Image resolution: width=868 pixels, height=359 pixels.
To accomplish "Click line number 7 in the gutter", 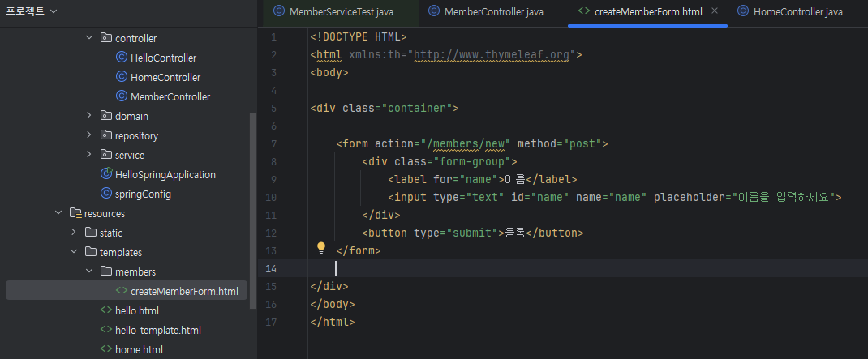I will click(x=274, y=143).
